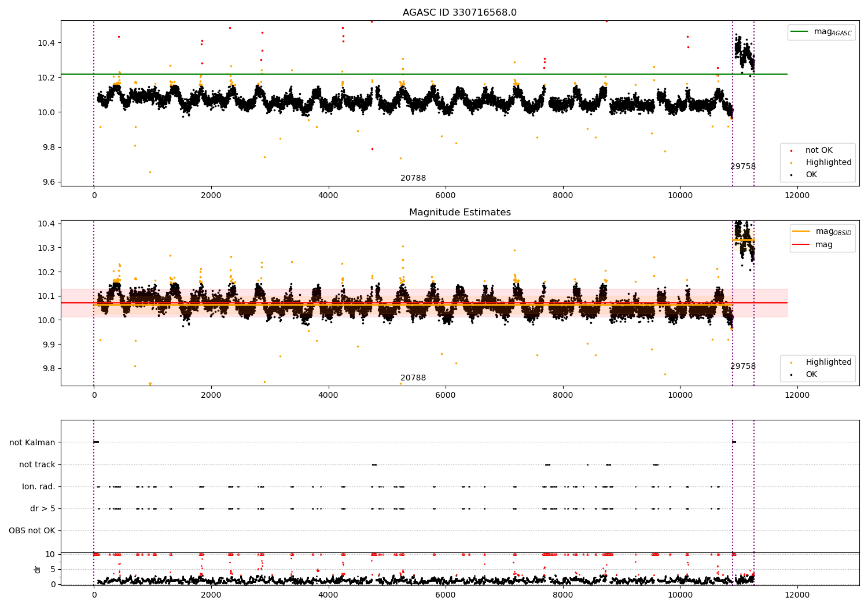Click the 9.8 y-tick of top plot
Image resolution: width=868 pixels, height=608 pixels.
pos(49,147)
